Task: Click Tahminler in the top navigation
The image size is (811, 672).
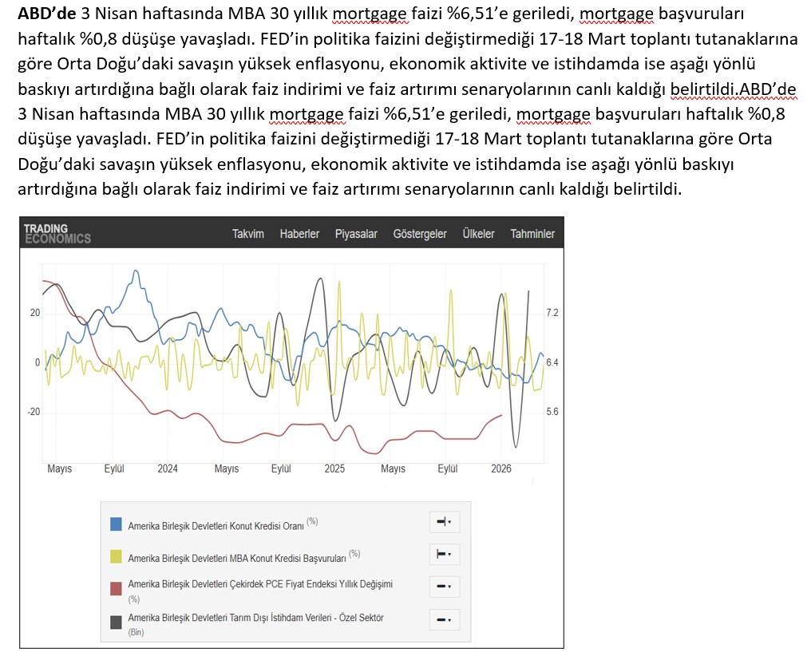Action: [x=532, y=234]
